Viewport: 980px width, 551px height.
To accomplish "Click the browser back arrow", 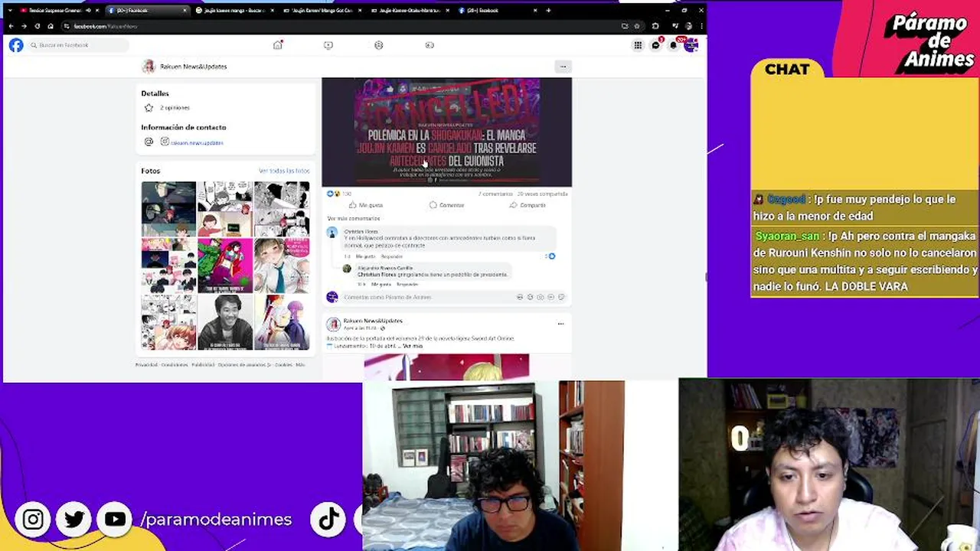I will (11, 26).
